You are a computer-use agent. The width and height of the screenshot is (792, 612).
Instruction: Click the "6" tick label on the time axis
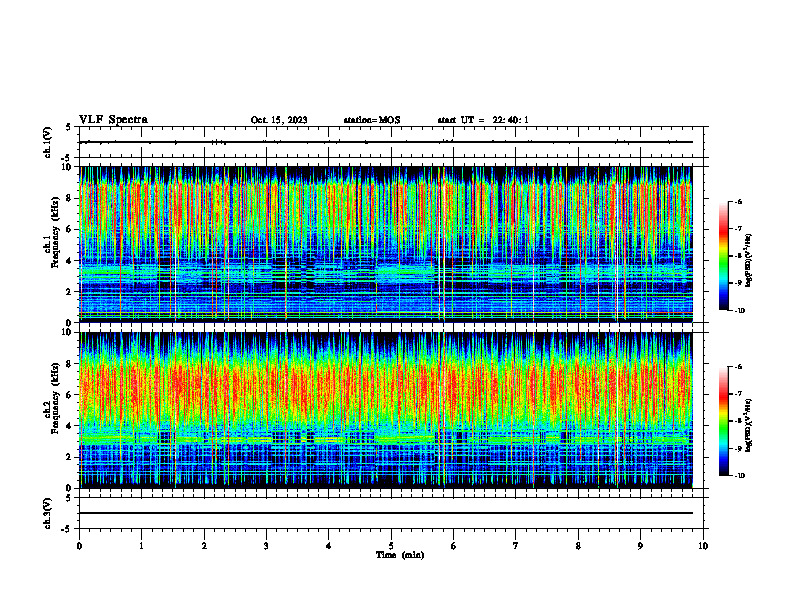454,546
